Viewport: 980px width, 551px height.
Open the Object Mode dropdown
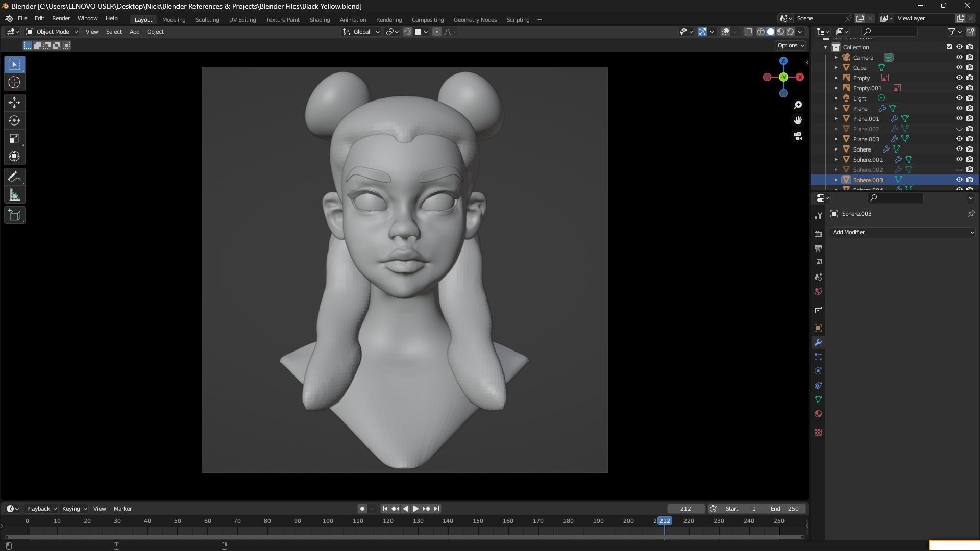pos(52,32)
